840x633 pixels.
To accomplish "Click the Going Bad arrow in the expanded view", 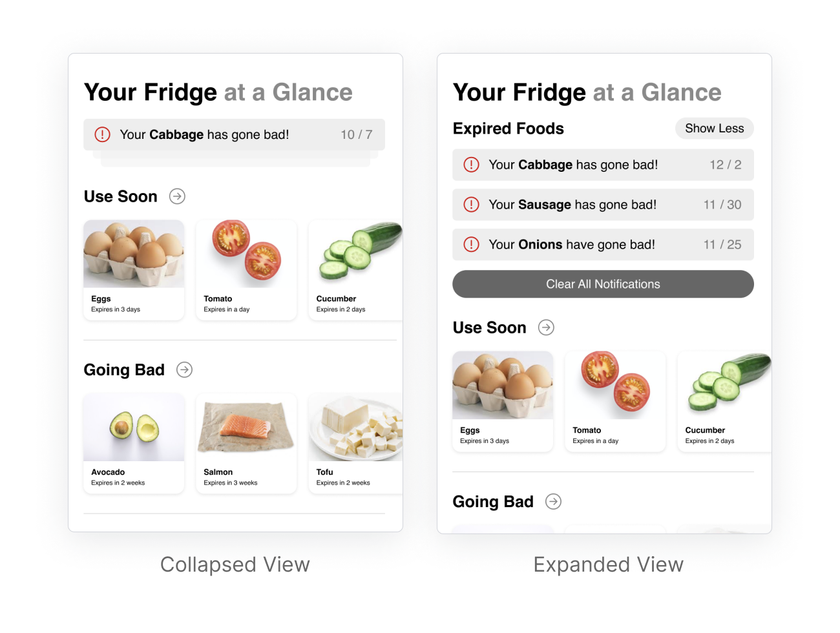I will (x=554, y=502).
